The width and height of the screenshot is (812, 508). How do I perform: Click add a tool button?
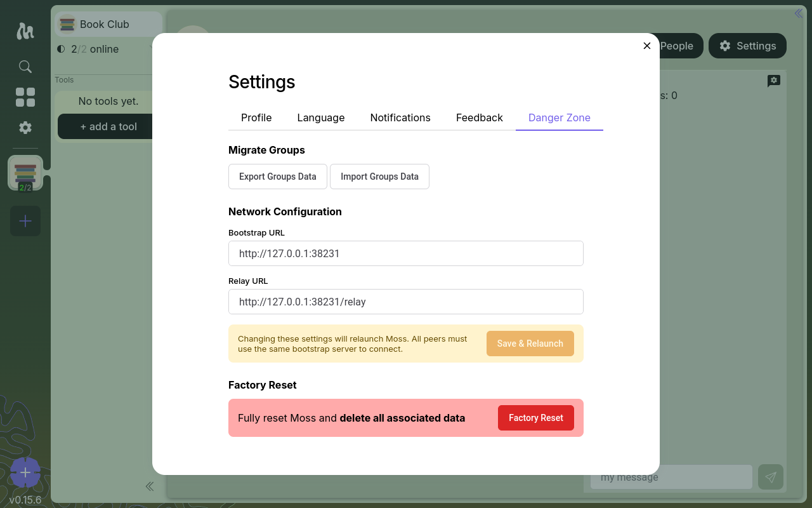coord(108,126)
